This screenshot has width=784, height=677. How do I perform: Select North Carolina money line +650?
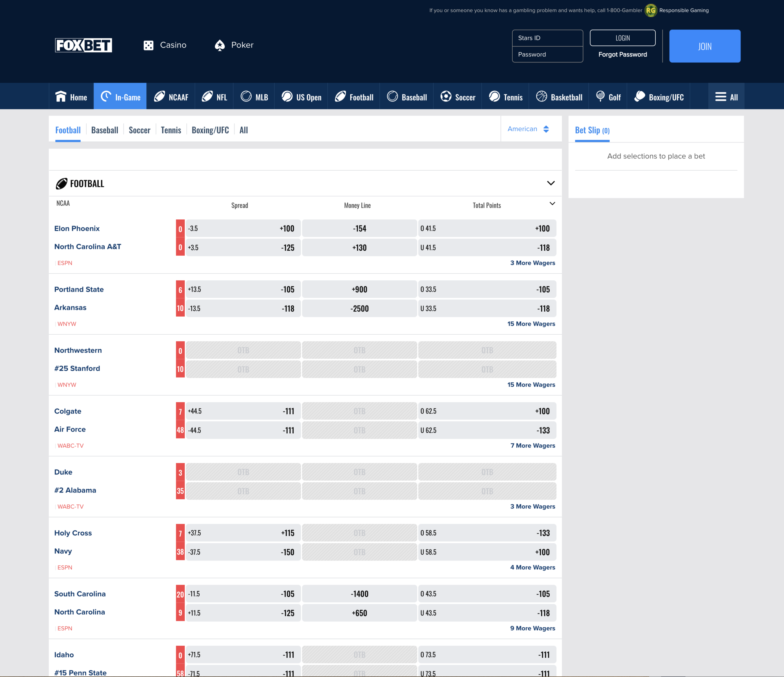(359, 613)
